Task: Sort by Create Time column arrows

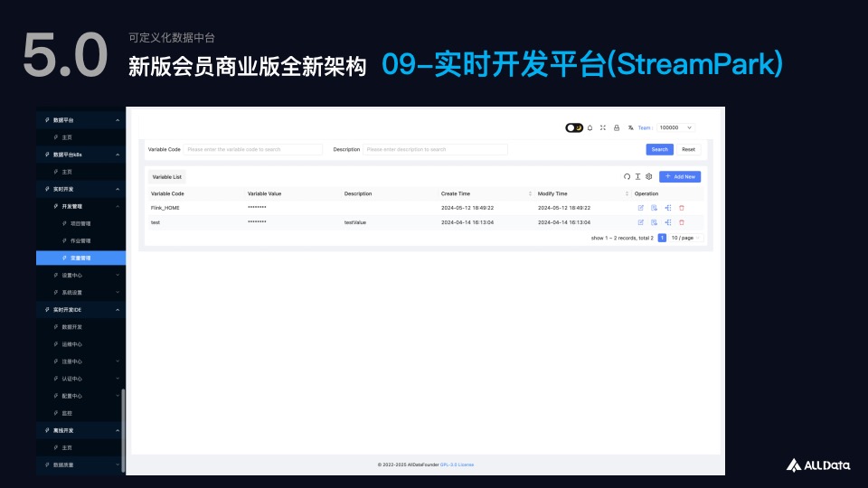Action: click(530, 193)
